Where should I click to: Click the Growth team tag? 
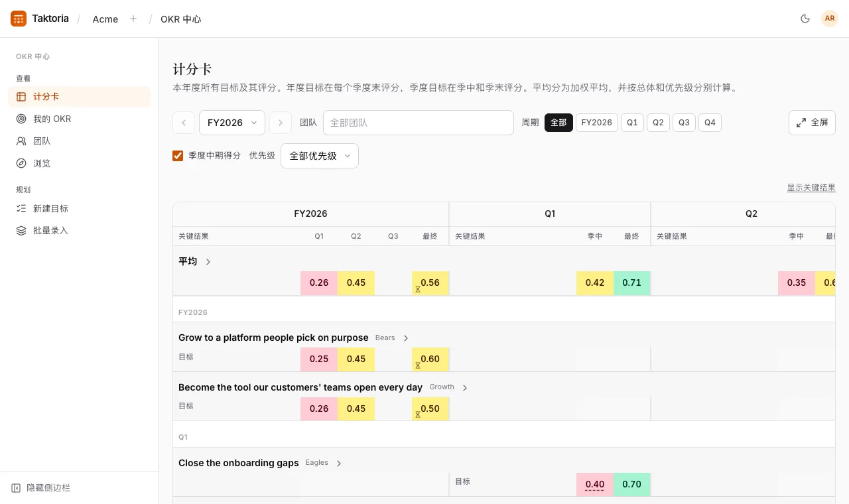pos(442,387)
